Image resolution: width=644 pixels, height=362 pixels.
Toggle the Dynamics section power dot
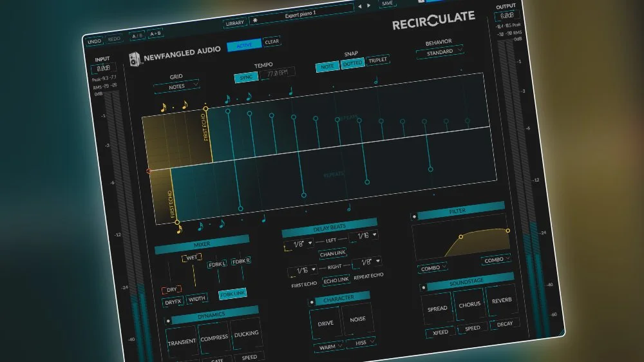tap(168, 321)
